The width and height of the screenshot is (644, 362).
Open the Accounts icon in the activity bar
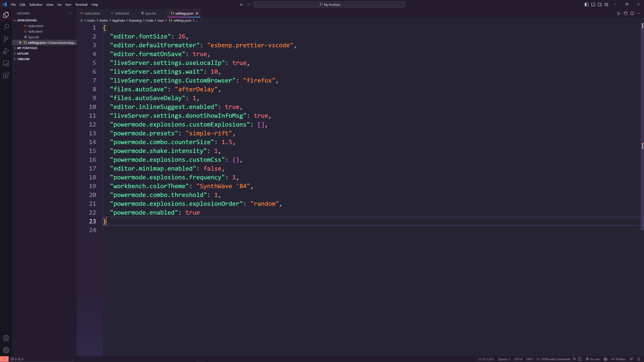click(x=6, y=338)
